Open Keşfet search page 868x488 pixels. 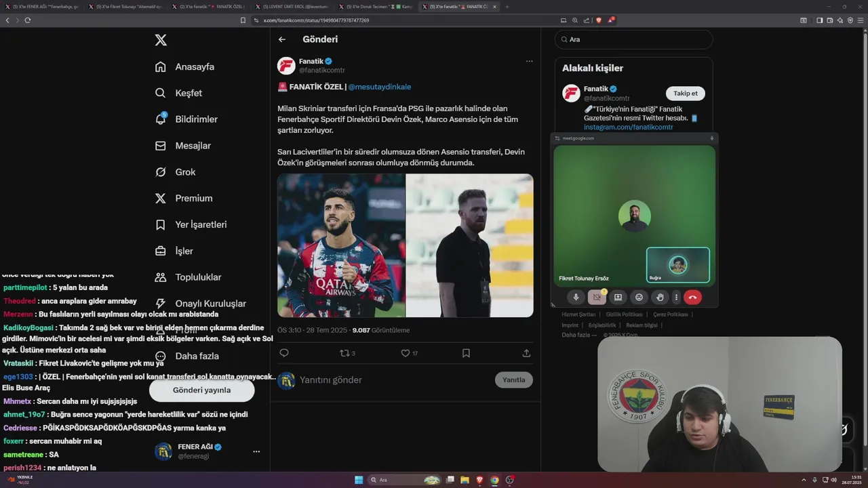[x=178, y=93]
